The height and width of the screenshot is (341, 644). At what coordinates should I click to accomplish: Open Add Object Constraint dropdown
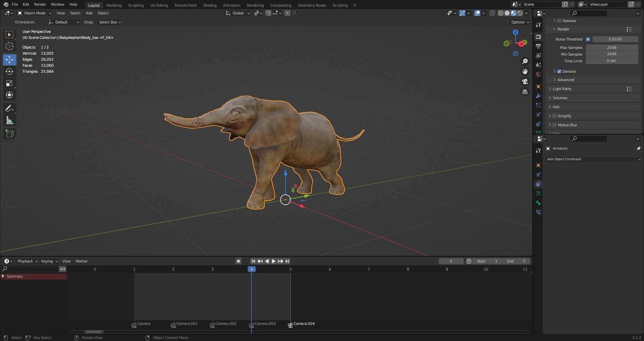click(593, 159)
